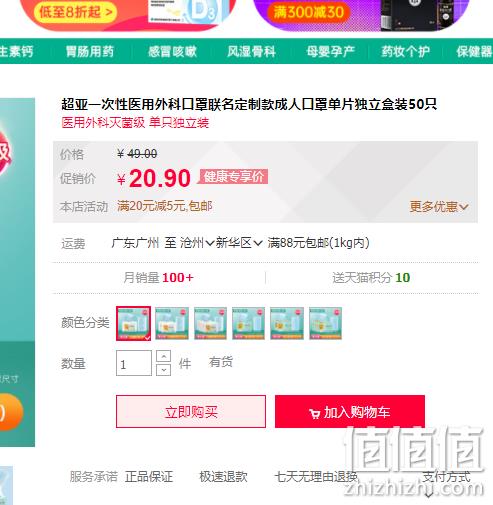The width and height of the screenshot is (493, 505).
Task: Choose the third 颜色分类 variant thumbnail
Action: tap(210, 323)
